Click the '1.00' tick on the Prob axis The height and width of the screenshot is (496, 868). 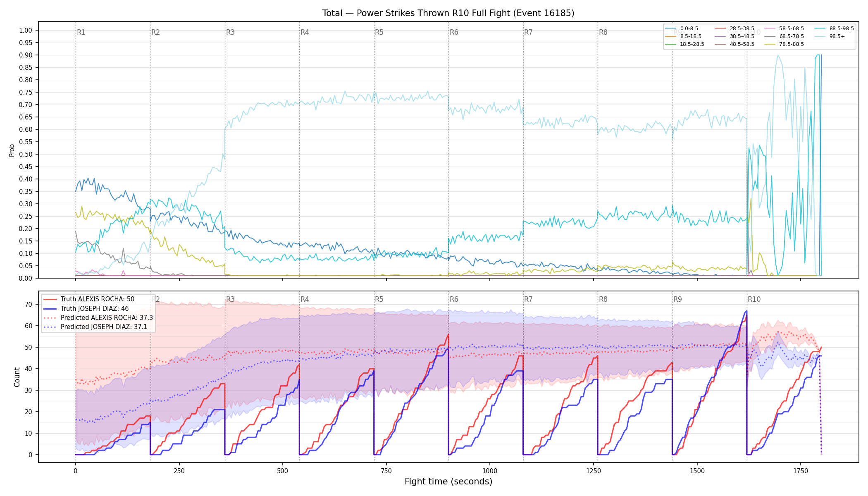pyautogui.click(x=26, y=30)
